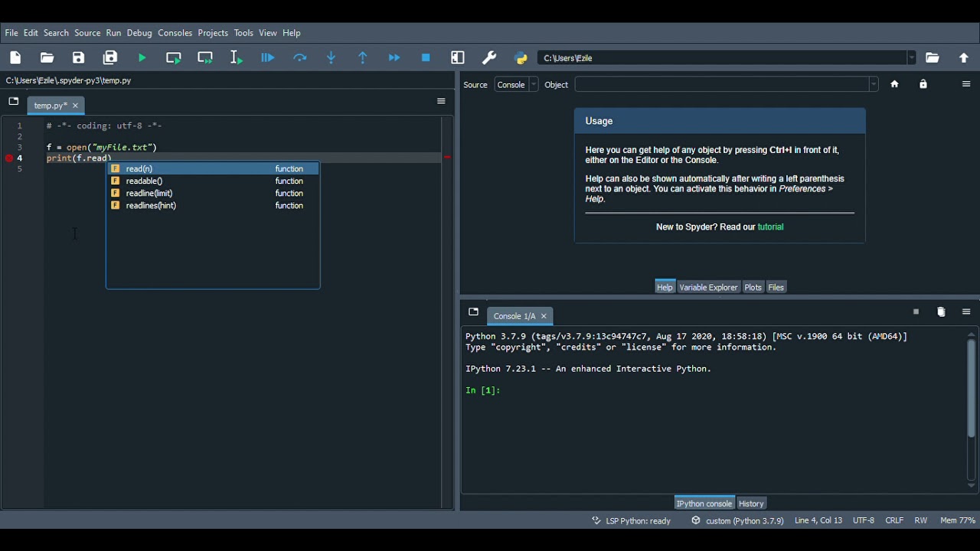Image resolution: width=980 pixels, height=551 pixels.
Task: Browse for a working directory
Action: tap(933, 58)
